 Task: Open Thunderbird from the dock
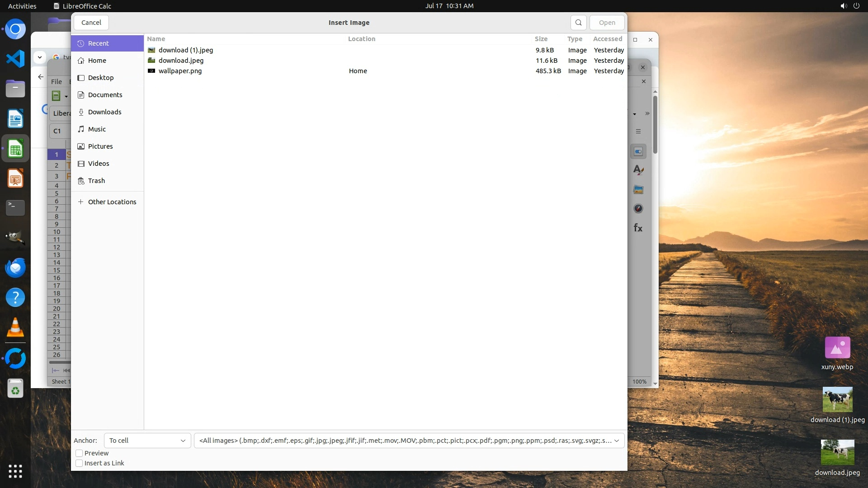(15, 268)
